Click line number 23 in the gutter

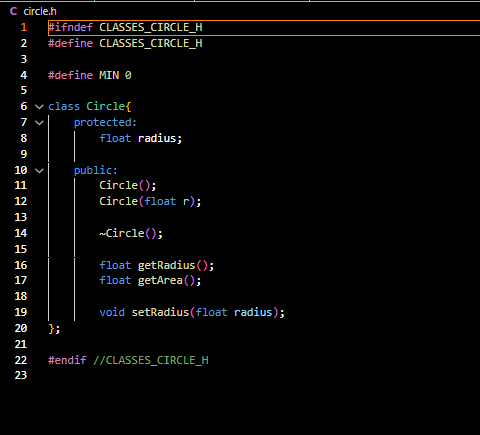pos(21,375)
